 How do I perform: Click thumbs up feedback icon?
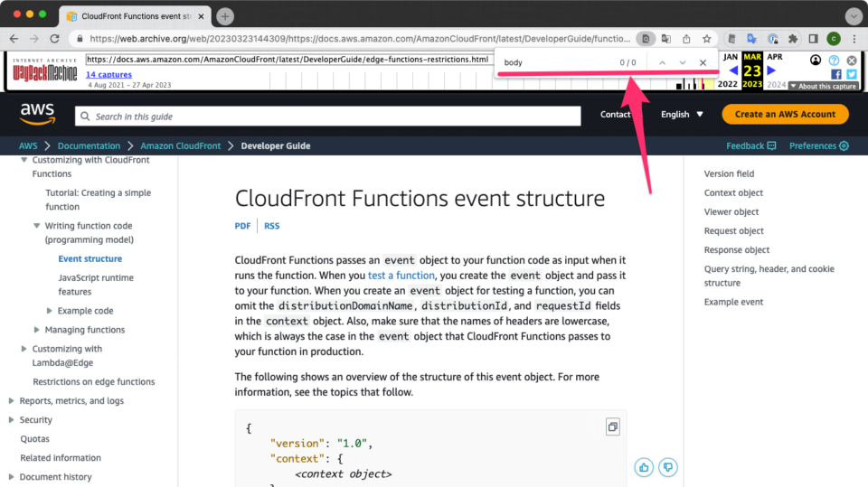click(x=644, y=468)
